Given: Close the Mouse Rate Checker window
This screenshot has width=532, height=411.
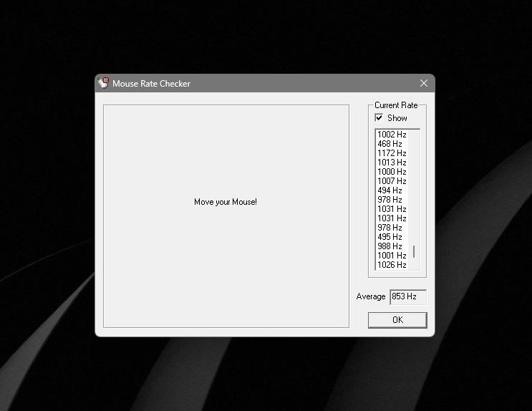Looking at the screenshot, I should tap(423, 83).
